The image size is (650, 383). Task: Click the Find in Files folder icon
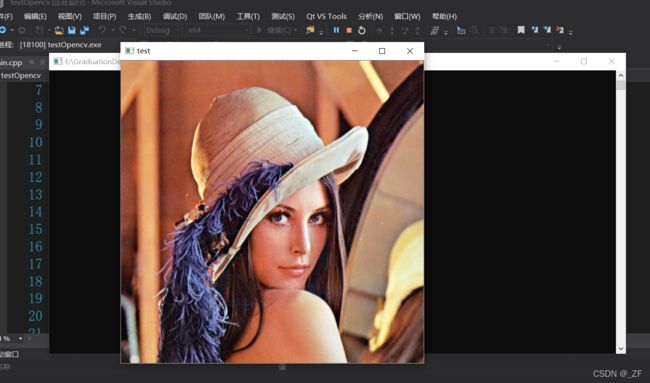click(x=310, y=30)
